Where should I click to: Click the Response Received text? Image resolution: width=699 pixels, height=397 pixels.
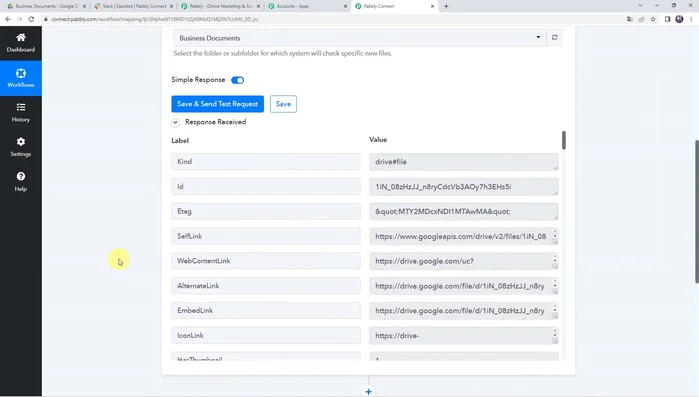215,122
